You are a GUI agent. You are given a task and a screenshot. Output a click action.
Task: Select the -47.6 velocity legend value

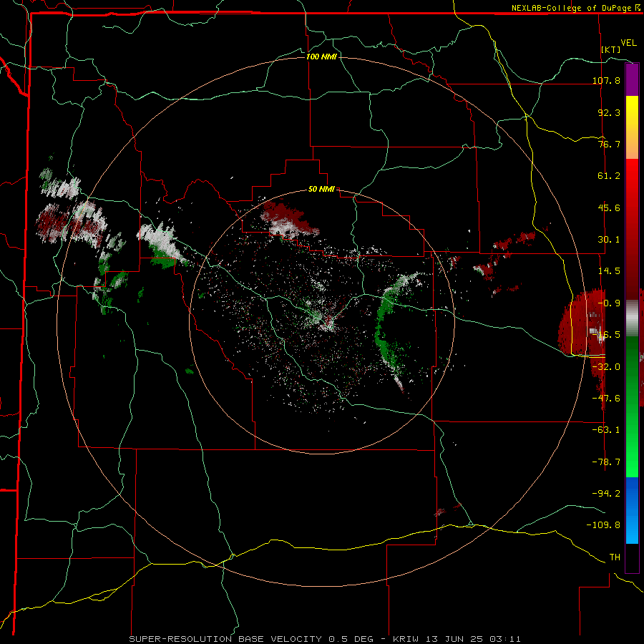coord(606,399)
